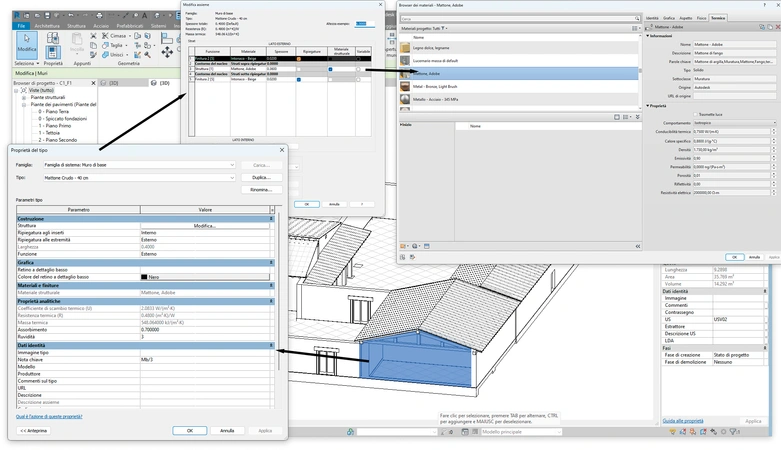
Task: Toggle Ripiegature checkbox for Struttura [1] row
Action: tap(299, 69)
